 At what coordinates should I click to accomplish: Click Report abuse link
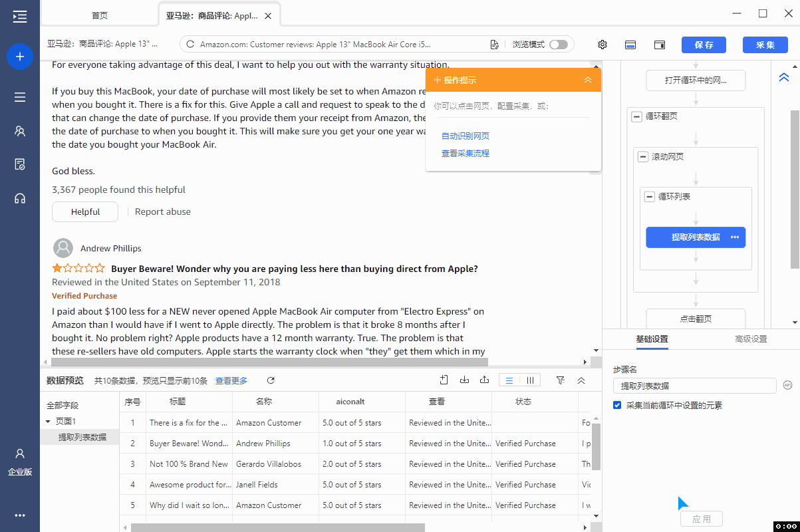(163, 211)
